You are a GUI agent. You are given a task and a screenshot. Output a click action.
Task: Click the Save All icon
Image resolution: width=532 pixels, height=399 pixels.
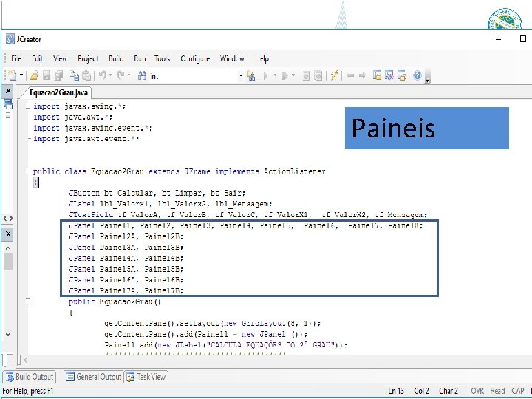tap(58, 75)
